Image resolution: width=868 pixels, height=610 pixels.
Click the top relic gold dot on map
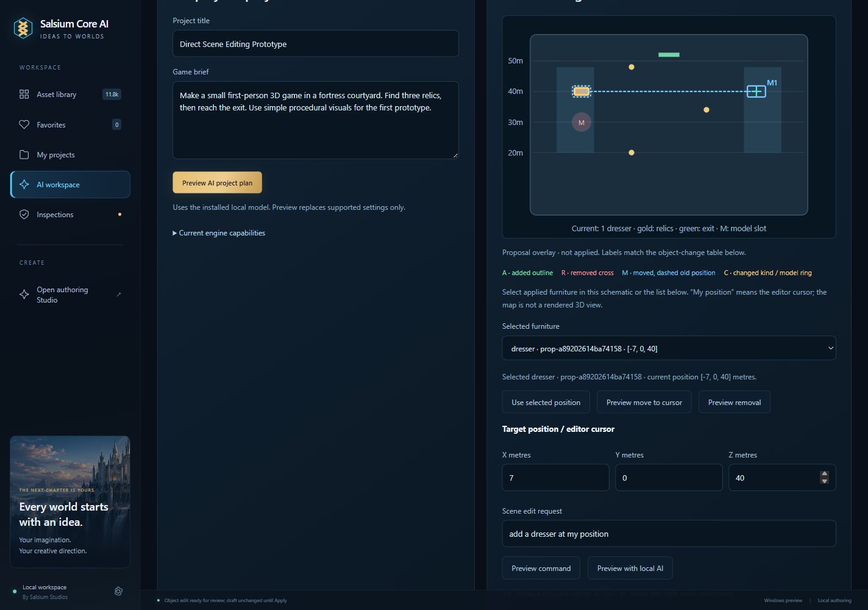click(x=631, y=67)
